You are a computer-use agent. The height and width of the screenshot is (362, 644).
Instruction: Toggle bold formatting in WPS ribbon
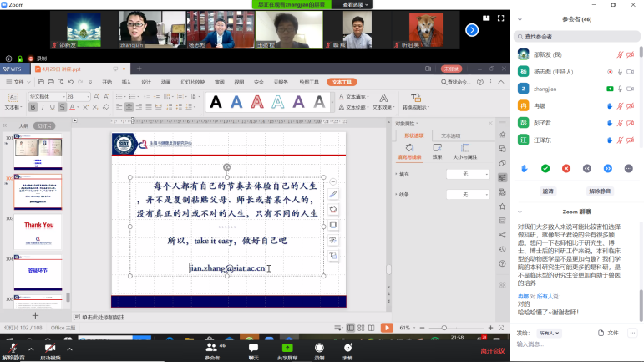coord(33,107)
